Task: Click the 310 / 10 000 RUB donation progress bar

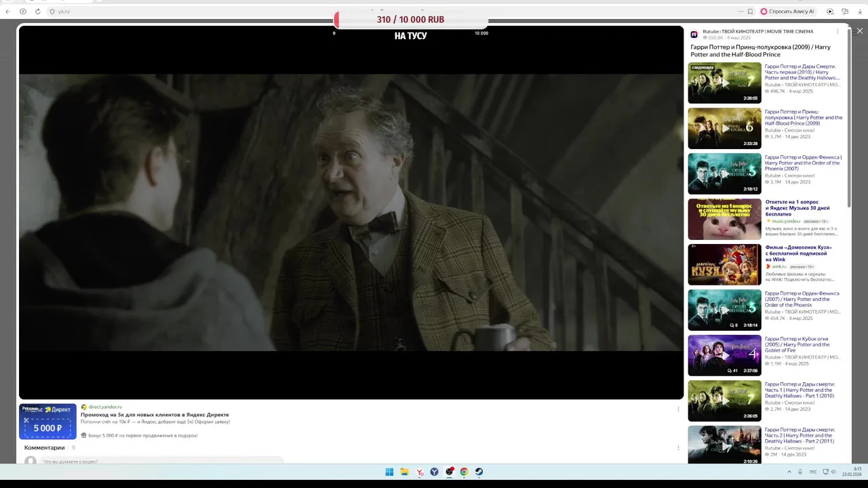Action: 410,20
